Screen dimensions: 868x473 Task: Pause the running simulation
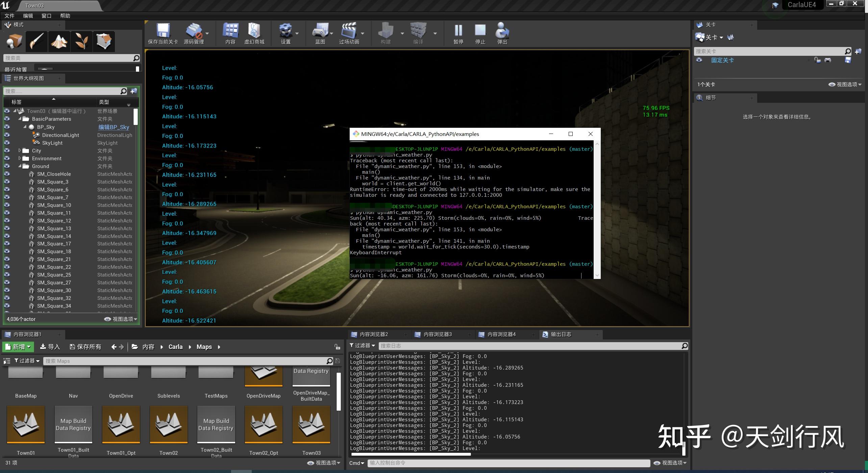tap(458, 30)
